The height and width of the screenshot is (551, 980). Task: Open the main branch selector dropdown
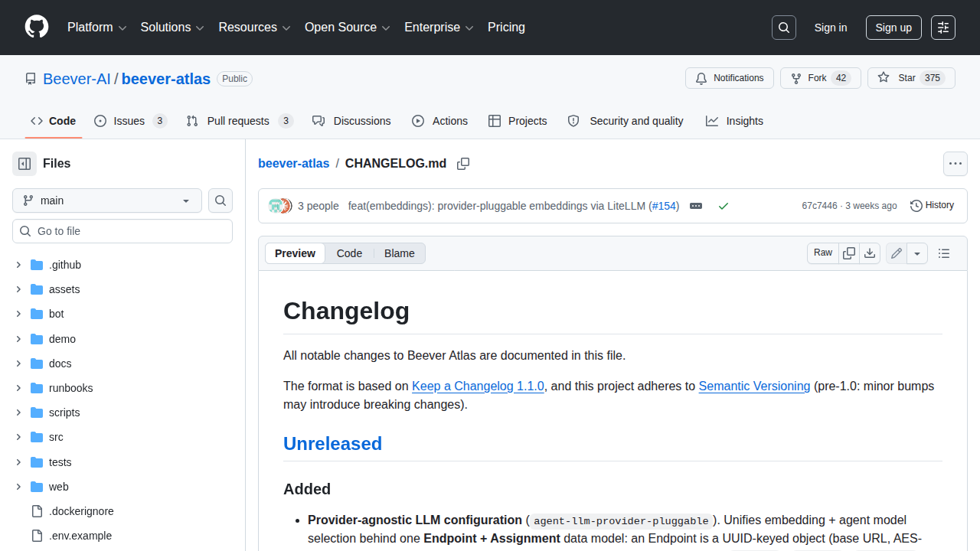[107, 201]
